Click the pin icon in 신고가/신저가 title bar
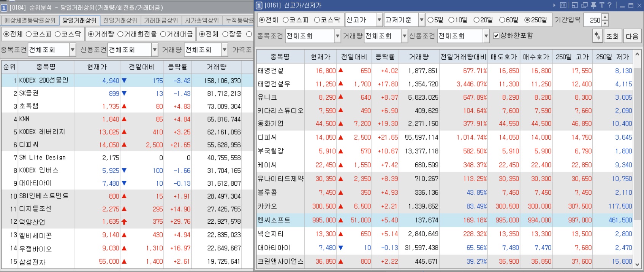 coord(593,5)
